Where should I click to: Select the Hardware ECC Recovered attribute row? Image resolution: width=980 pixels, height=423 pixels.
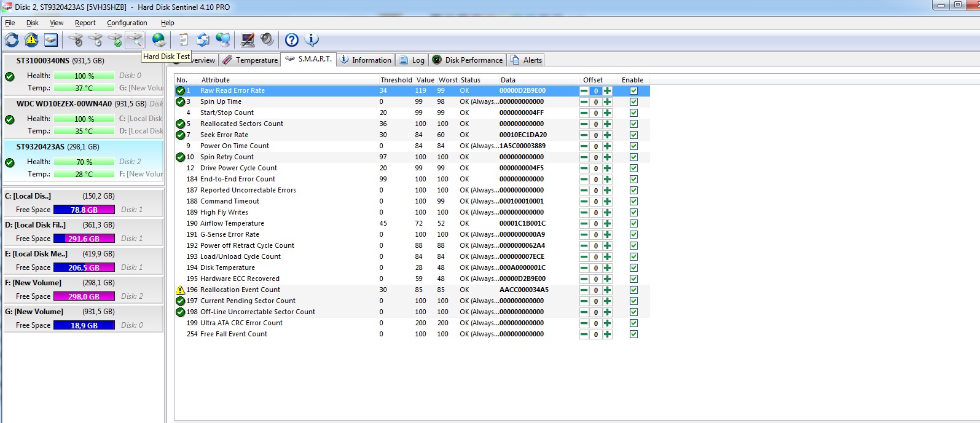click(x=412, y=279)
